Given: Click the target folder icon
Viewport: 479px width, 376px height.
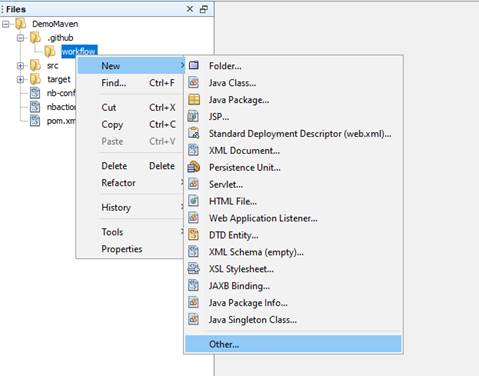Looking at the screenshot, I should point(36,79).
